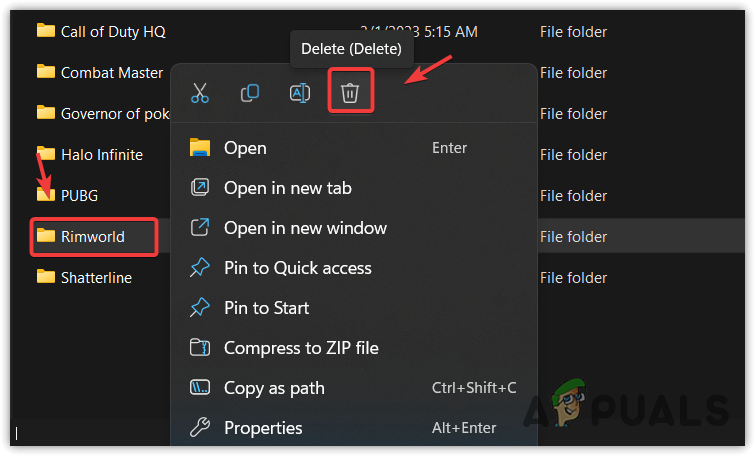The image size is (755, 456).
Task: Select the Combat Master folder icon
Action: [46, 72]
